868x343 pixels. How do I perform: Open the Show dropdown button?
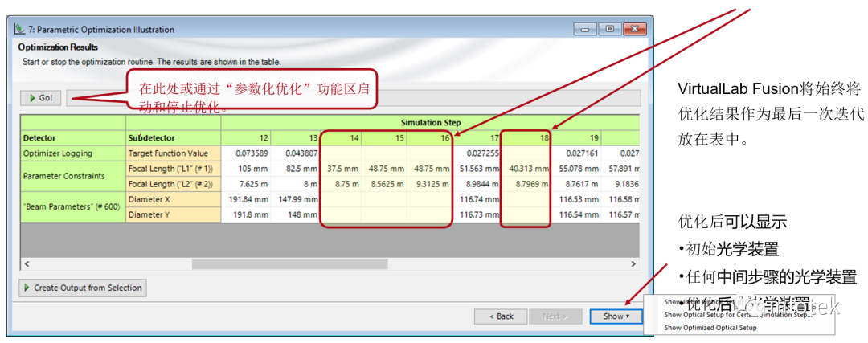click(x=616, y=316)
